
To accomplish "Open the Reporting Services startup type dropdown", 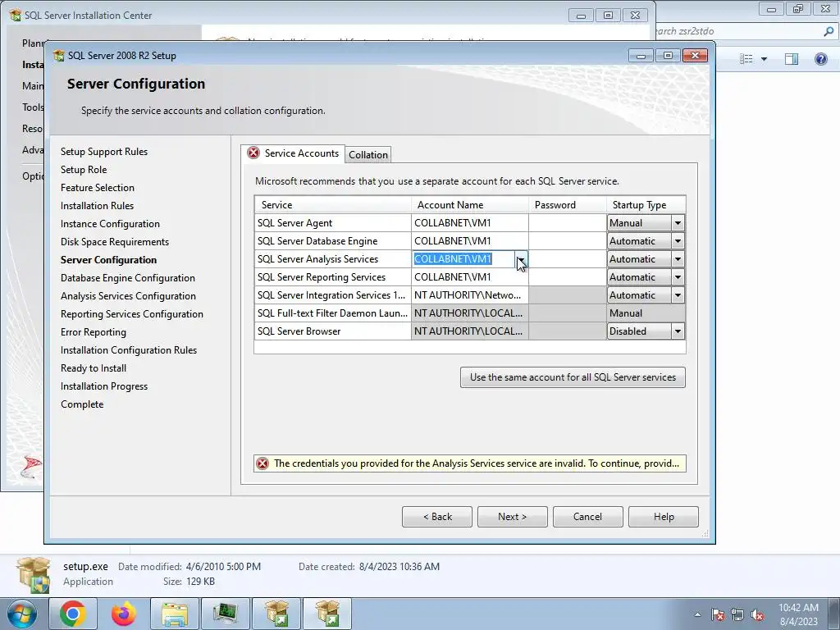I will click(678, 277).
